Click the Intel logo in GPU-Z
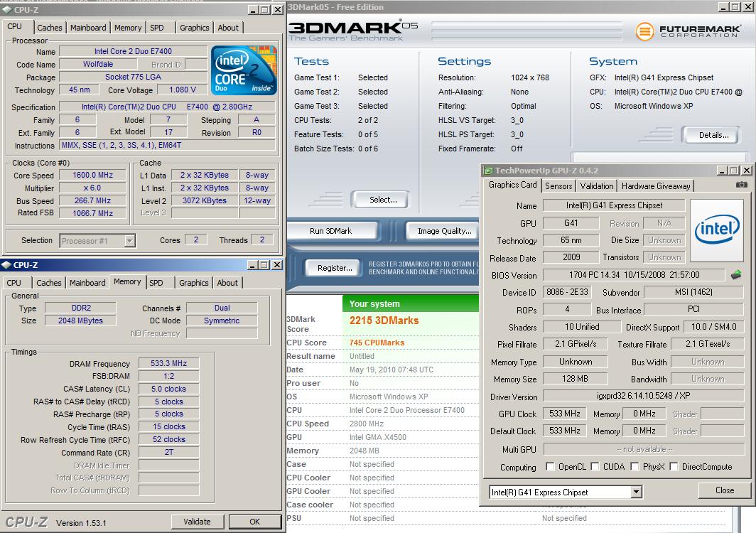 (717, 230)
